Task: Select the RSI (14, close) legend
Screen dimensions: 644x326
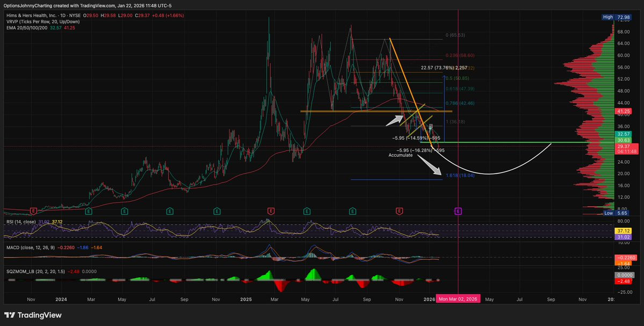Action: (21, 222)
